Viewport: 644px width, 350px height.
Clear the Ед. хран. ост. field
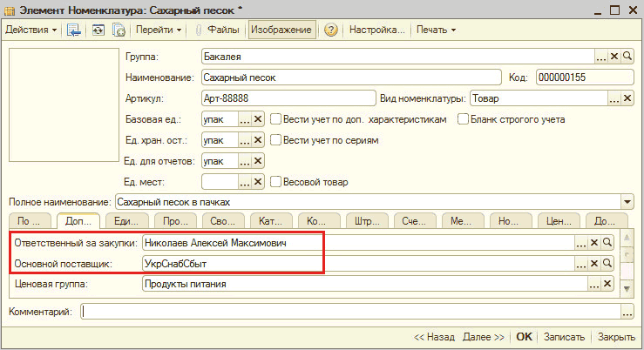pos(258,140)
